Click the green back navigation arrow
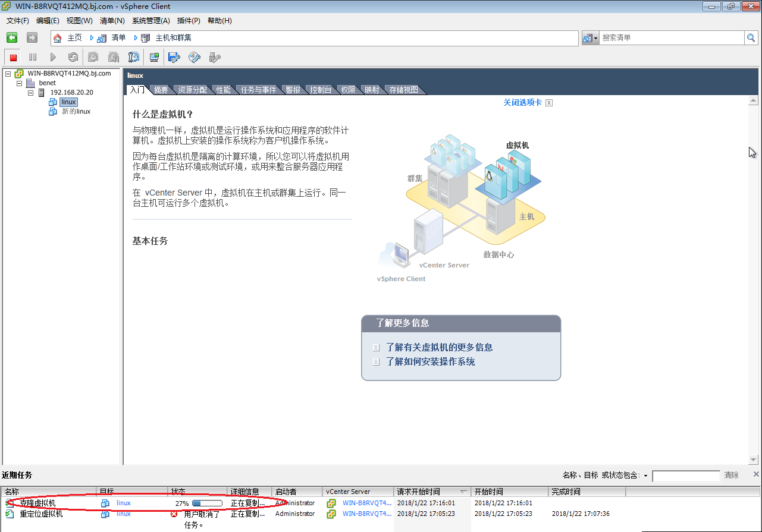 pos(12,37)
